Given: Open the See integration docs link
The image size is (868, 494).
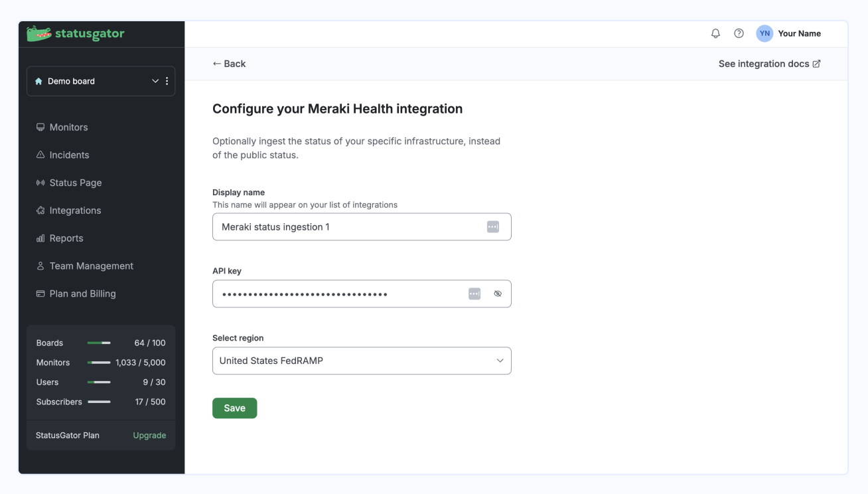Looking at the screenshot, I should 769,64.
